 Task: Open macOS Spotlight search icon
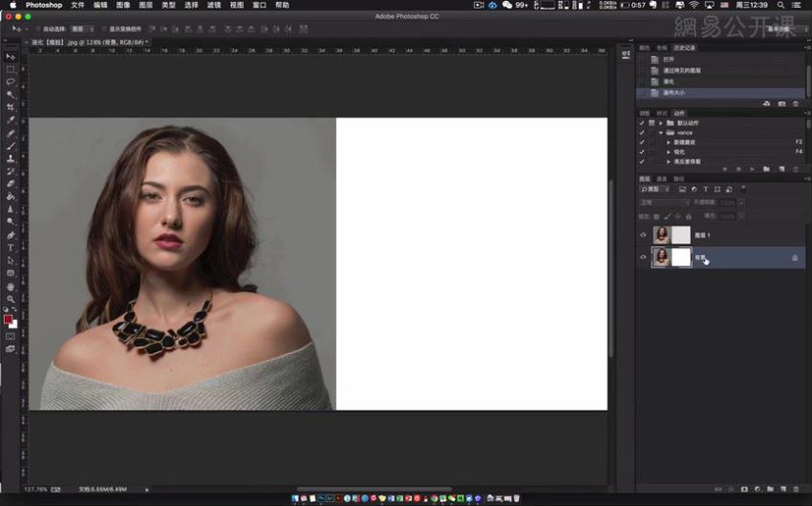(780, 5)
